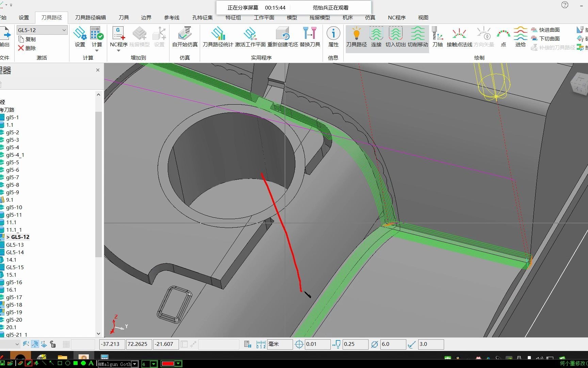Click the 删除 delete button
Image resolution: width=588 pixels, height=368 pixels.
(x=27, y=48)
